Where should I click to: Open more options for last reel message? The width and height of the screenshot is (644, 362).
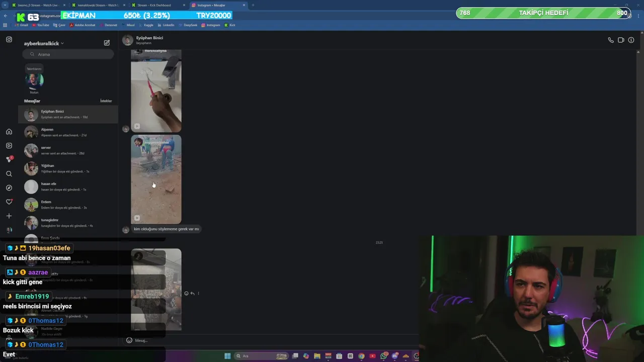[198, 294]
